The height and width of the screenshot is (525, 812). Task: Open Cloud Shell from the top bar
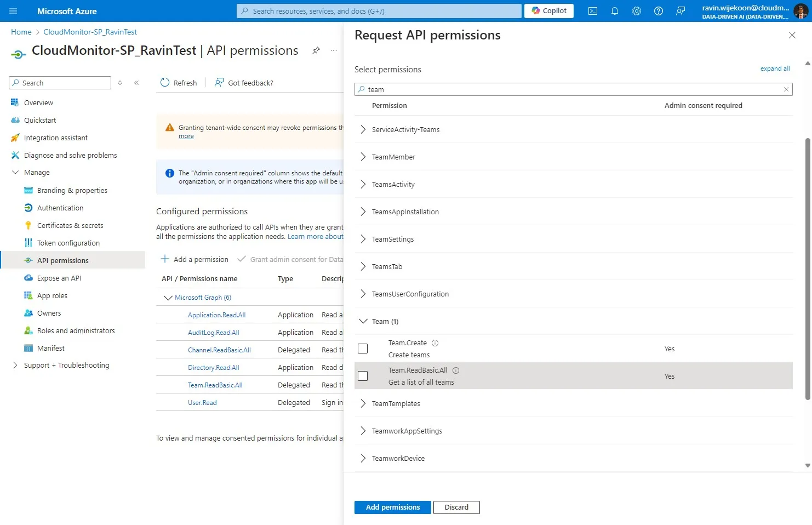click(x=593, y=11)
